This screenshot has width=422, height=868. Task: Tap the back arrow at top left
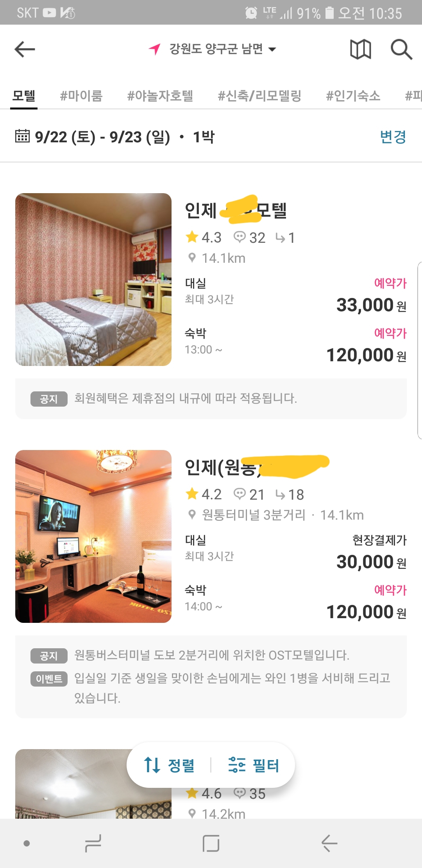pyautogui.click(x=25, y=49)
